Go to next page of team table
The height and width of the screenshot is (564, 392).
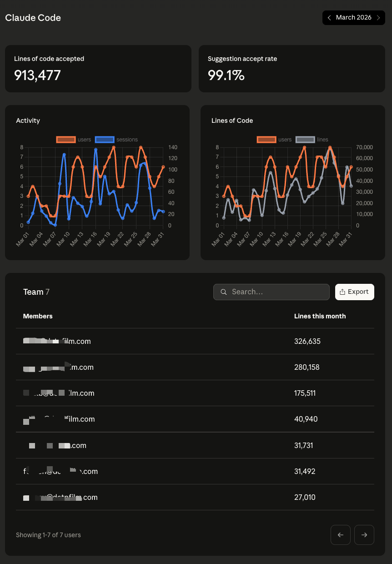point(364,535)
